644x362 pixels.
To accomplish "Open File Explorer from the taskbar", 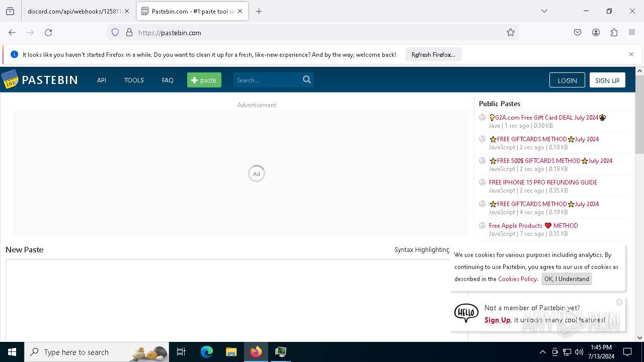I will tap(231, 352).
